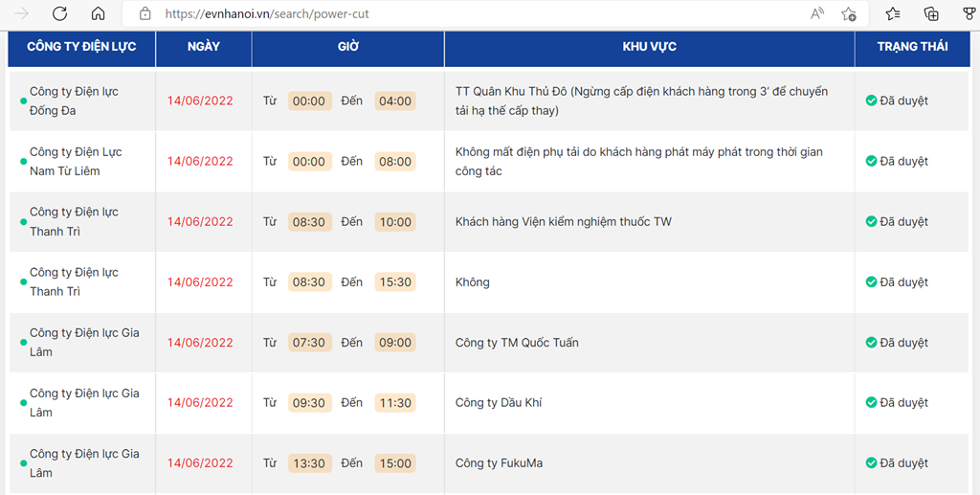
Task: Click the TRẠNG THÁI column header
Action: pos(912,47)
